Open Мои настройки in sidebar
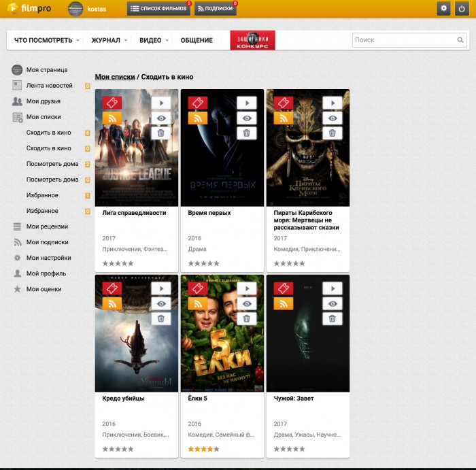Viewport: 476px width, 470px height. click(42, 258)
